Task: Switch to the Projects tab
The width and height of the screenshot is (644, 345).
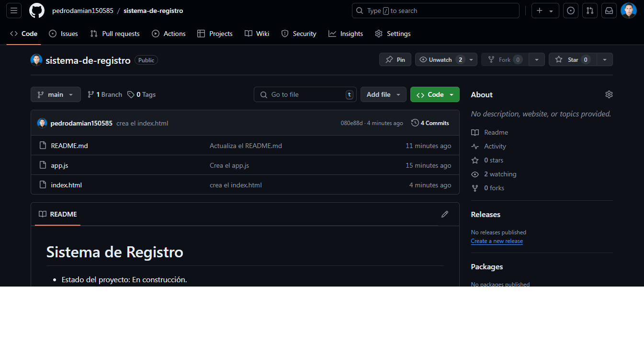Action: 215,34
